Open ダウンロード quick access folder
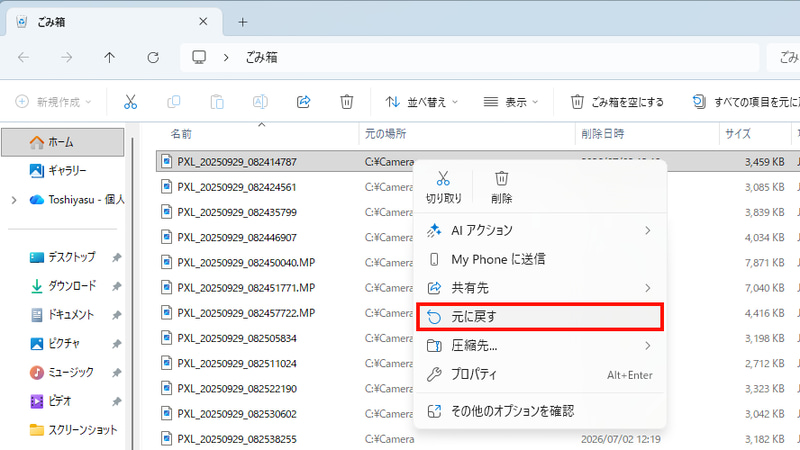This screenshot has width=800, height=450. [63, 286]
